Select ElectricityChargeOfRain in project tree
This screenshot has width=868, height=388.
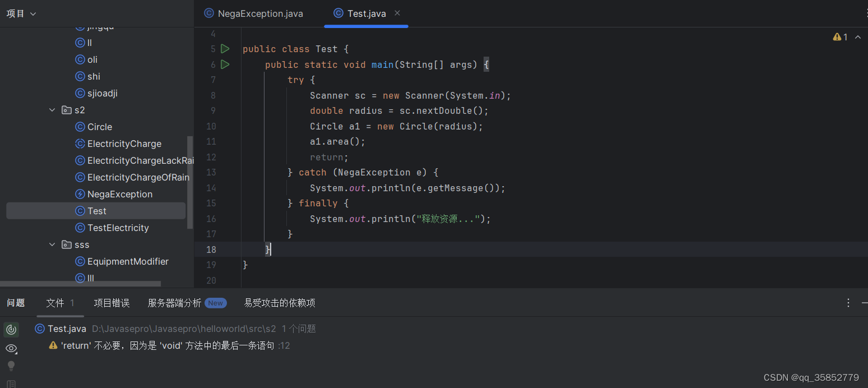pyautogui.click(x=138, y=177)
